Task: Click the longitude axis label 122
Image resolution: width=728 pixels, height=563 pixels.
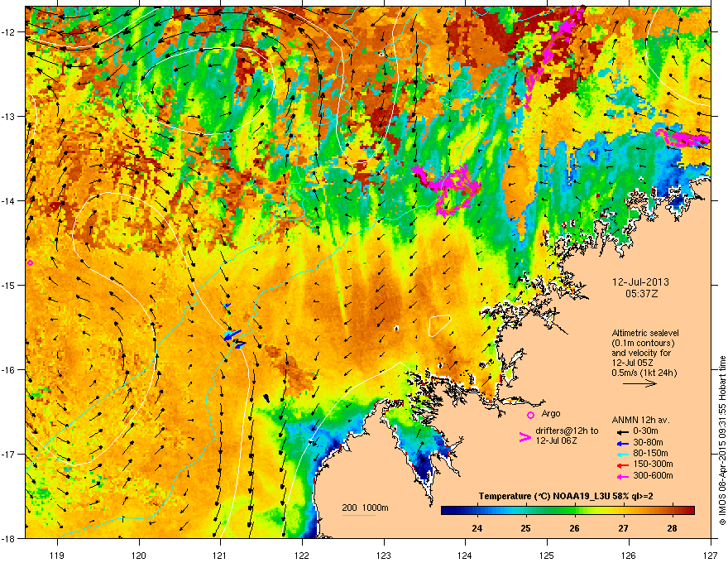Action: pos(302,555)
